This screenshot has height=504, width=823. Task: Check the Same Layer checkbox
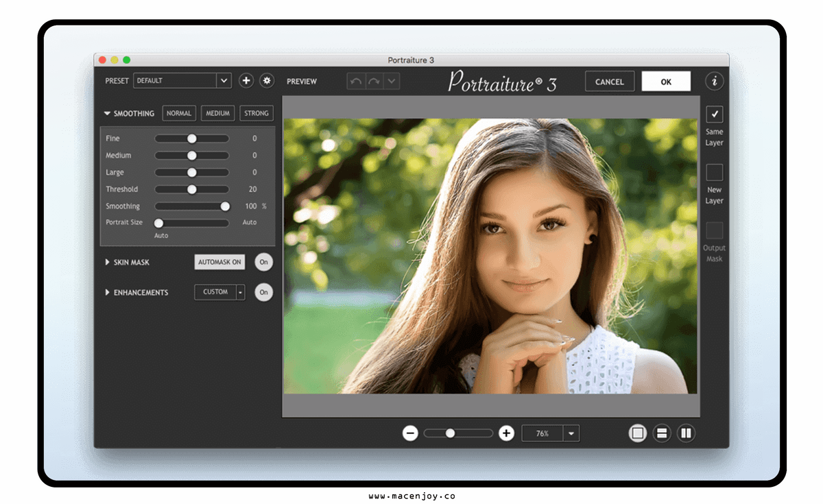pos(715,114)
